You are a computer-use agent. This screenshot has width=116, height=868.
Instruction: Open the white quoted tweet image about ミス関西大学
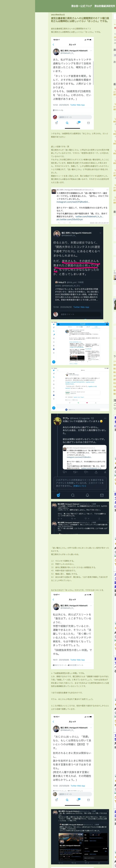(x=80, y=206)
